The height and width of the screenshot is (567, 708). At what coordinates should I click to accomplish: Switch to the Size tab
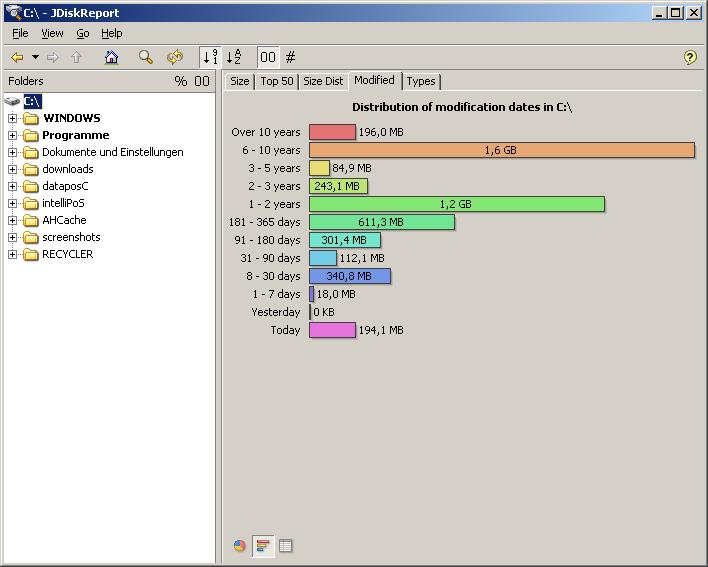click(239, 81)
